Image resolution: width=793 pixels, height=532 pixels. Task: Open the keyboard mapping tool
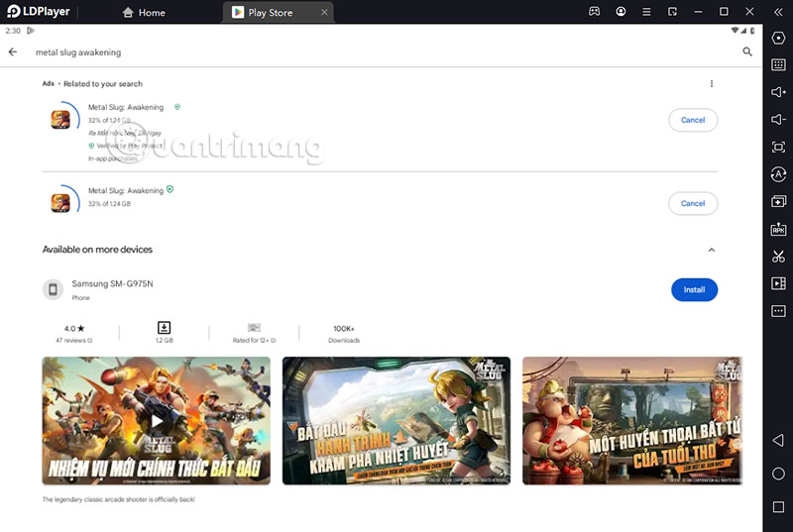tap(778, 64)
